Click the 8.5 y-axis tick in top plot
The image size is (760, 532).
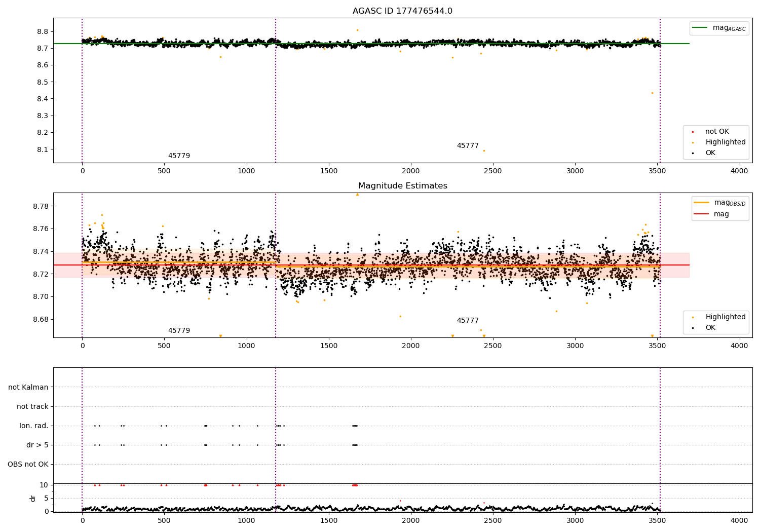43,82
